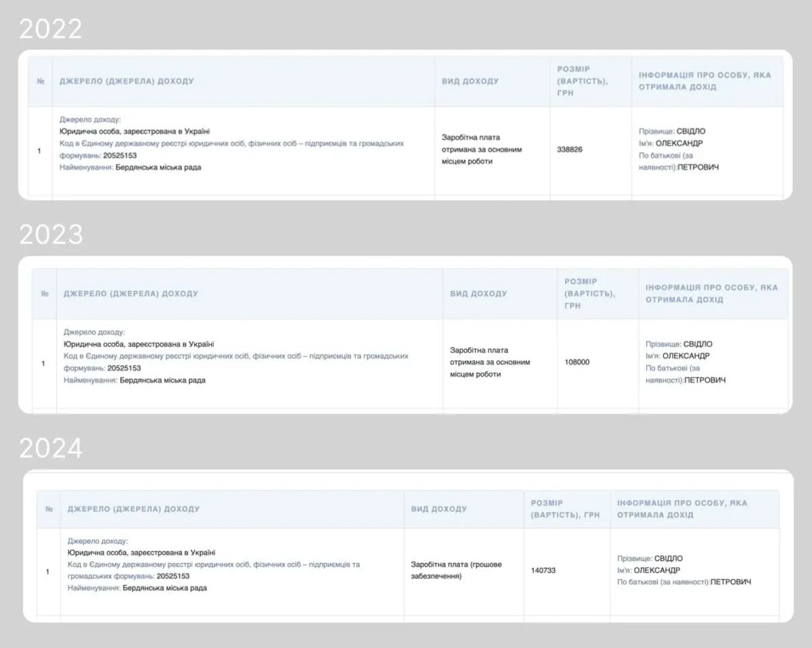This screenshot has height=648, width=812.
Task: Click the 2023 year heading
Action: [51, 235]
